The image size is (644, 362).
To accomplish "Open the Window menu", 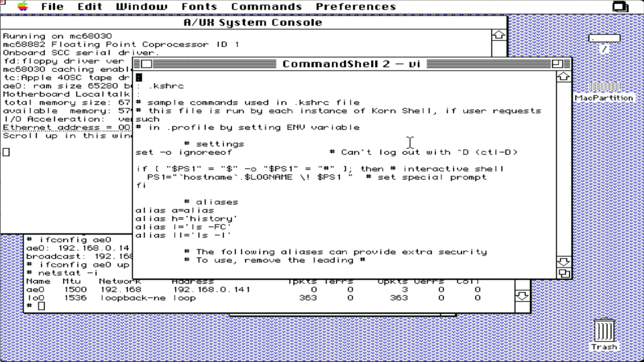I will click(x=142, y=7).
